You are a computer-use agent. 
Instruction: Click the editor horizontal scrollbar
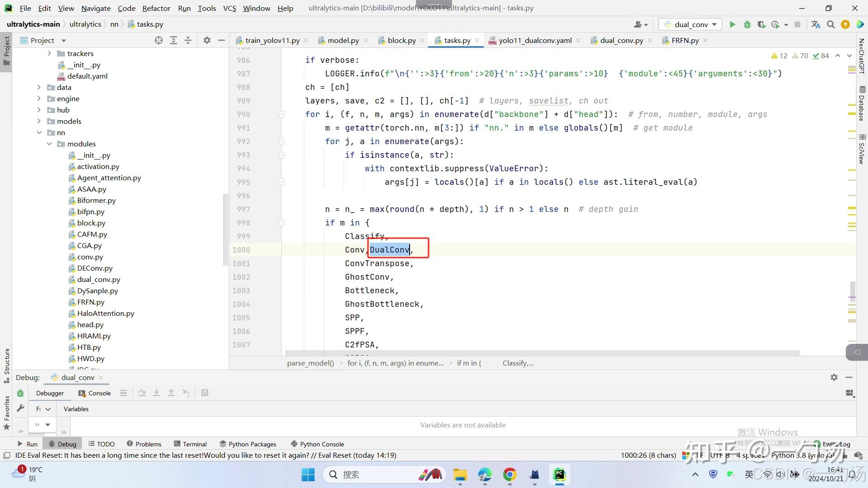click(542, 353)
